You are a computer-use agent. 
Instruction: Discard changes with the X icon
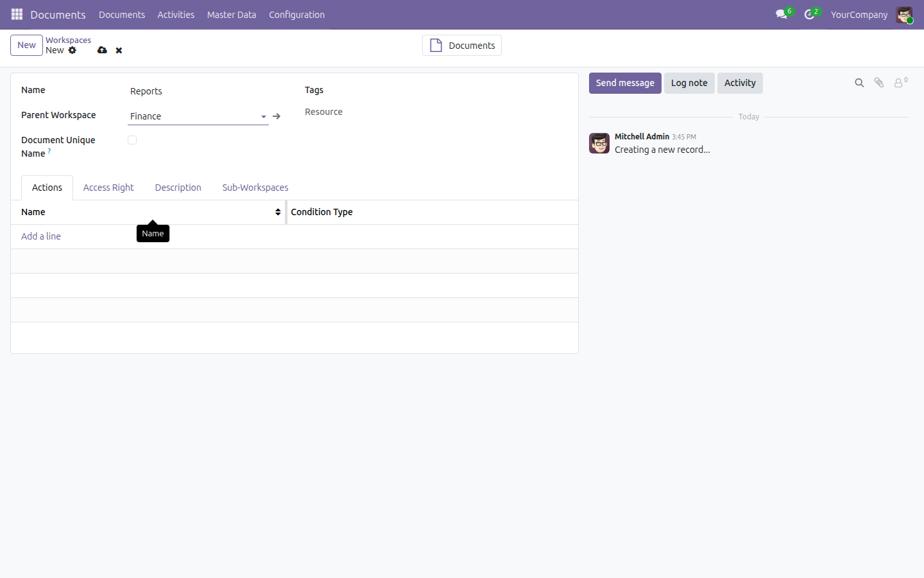tap(119, 50)
